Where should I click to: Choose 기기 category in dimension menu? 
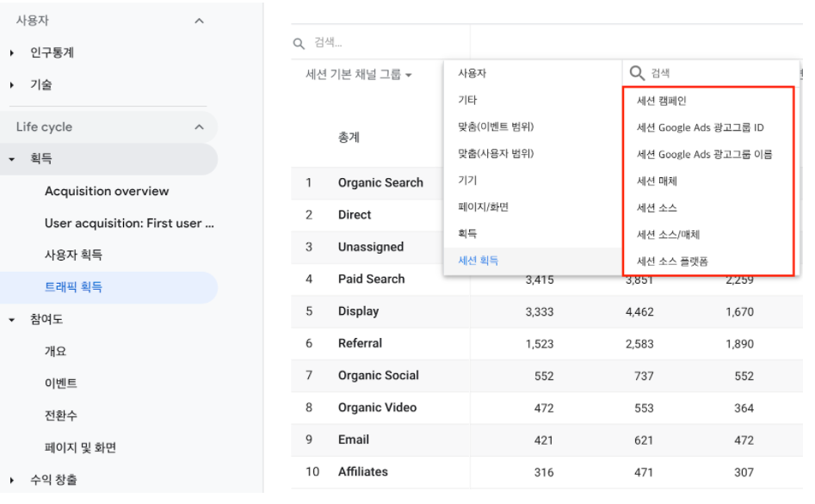coord(533,181)
